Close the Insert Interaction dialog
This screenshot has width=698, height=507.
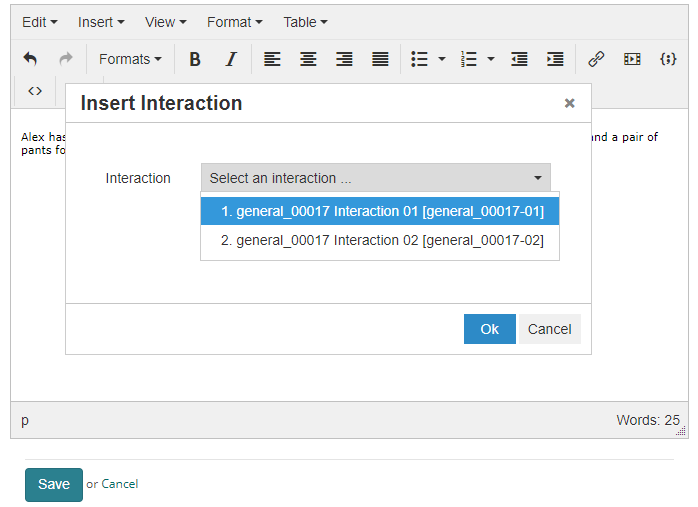click(x=570, y=103)
